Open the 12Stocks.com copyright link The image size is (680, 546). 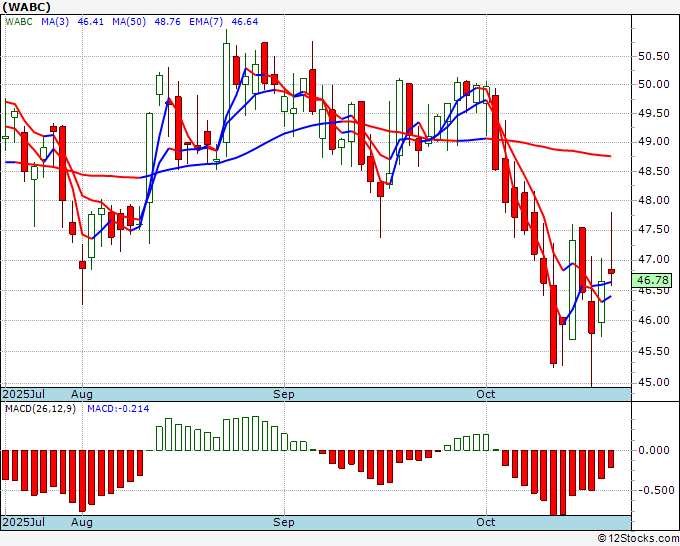click(638, 539)
